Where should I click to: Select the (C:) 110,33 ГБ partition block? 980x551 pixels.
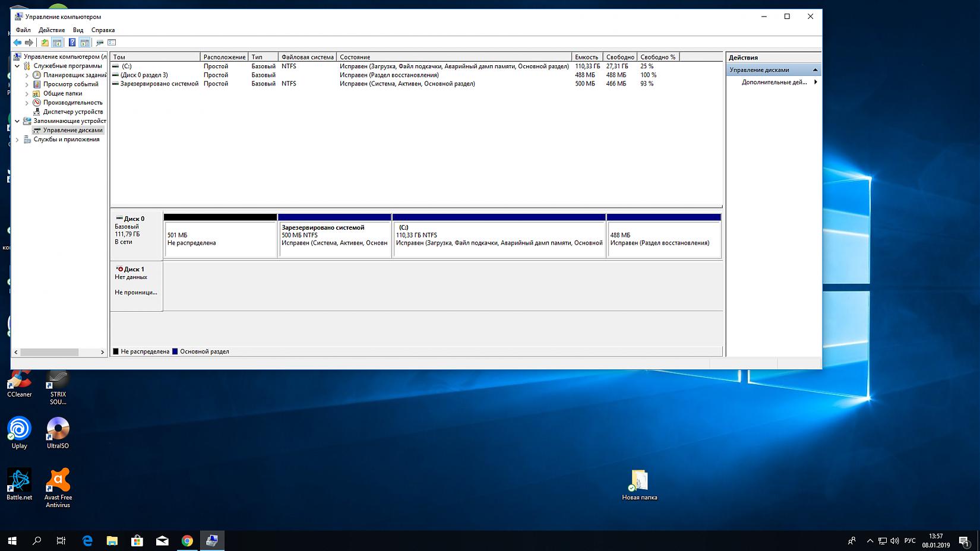(499, 239)
